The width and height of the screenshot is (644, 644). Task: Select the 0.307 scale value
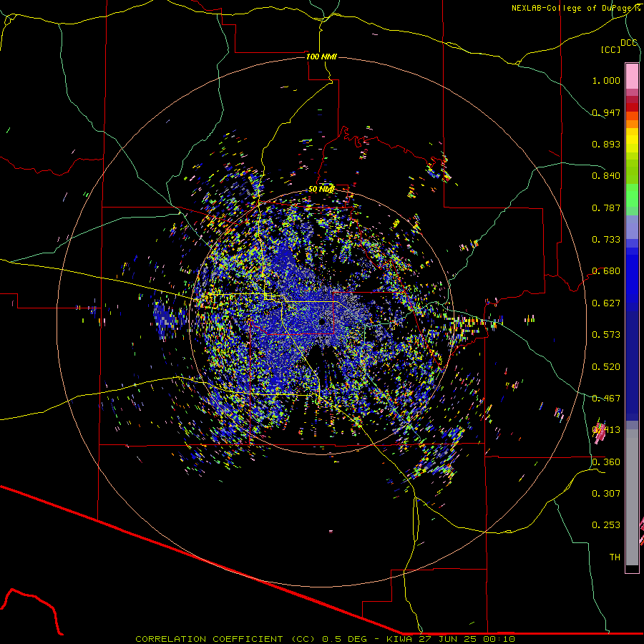click(x=606, y=494)
